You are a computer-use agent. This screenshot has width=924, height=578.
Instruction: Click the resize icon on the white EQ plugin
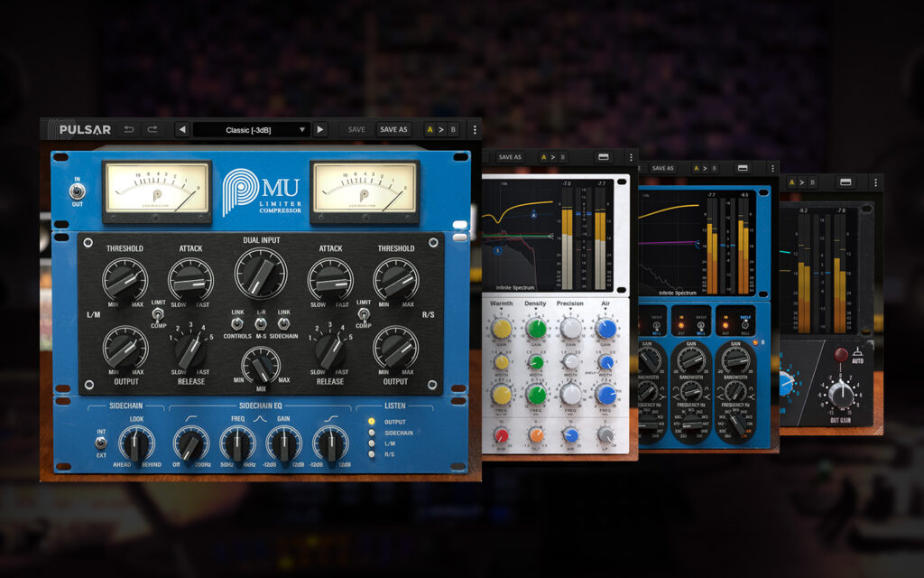(x=605, y=157)
